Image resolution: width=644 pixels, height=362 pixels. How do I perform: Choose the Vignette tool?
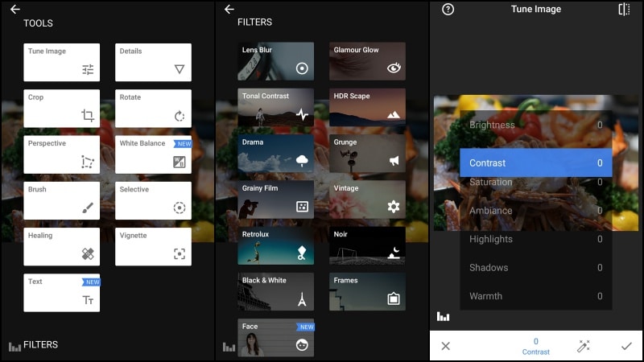point(153,246)
